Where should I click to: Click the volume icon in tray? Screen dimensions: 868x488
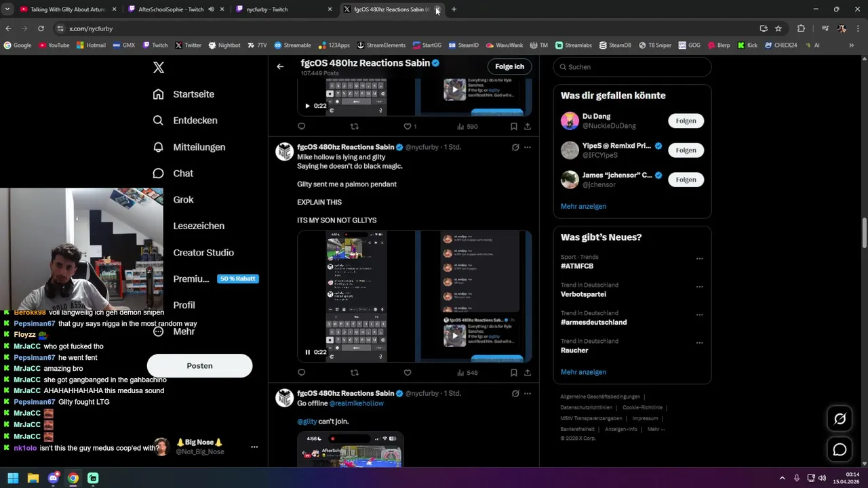(x=822, y=478)
